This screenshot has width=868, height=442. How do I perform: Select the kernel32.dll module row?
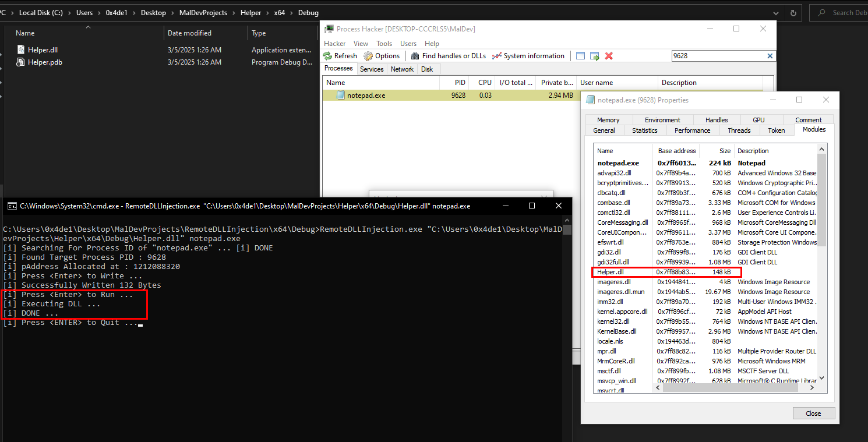click(705, 321)
